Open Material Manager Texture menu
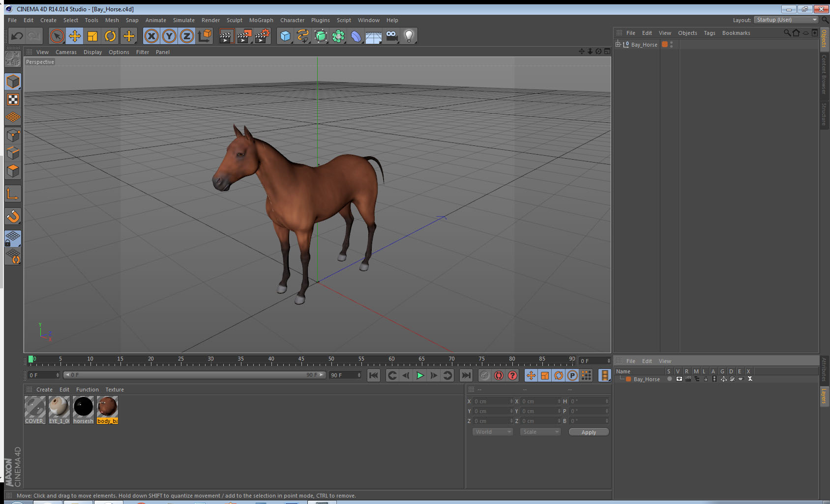This screenshot has height=504, width=830. (x=115, y=390)
